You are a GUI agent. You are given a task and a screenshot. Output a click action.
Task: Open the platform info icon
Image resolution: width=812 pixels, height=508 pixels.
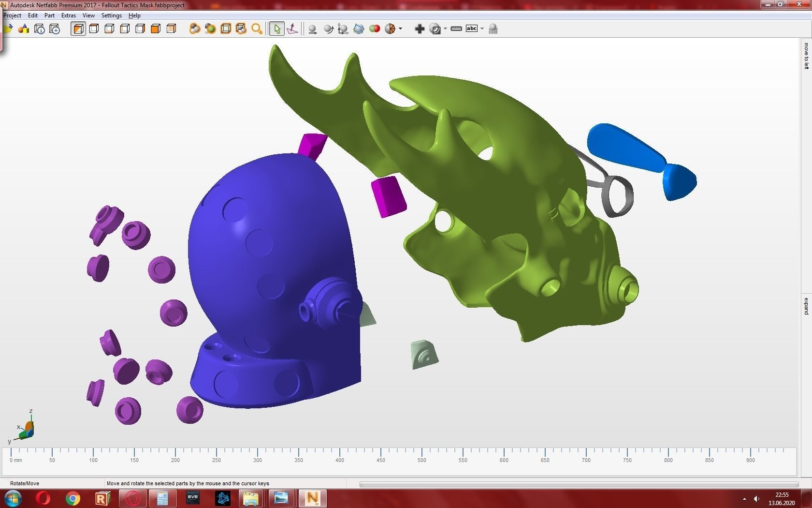click(40, 29)
